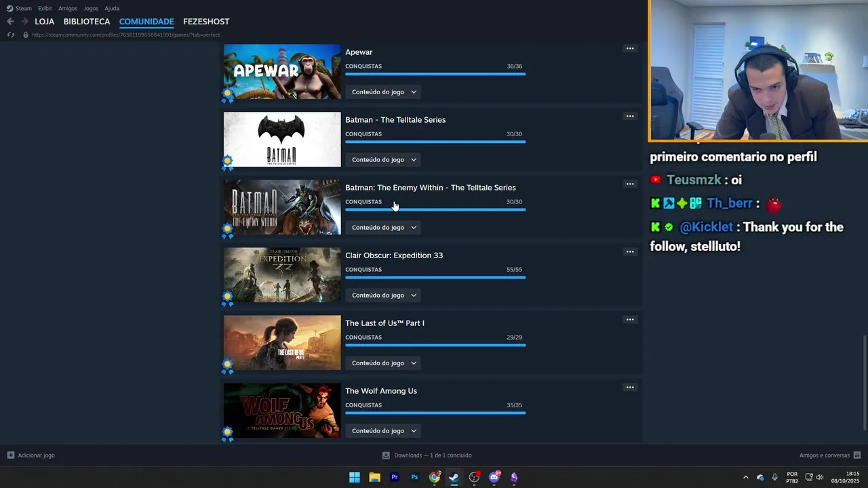Click the microphone tray icon
This screenshot has height=488, width=868.
[775, 477]
